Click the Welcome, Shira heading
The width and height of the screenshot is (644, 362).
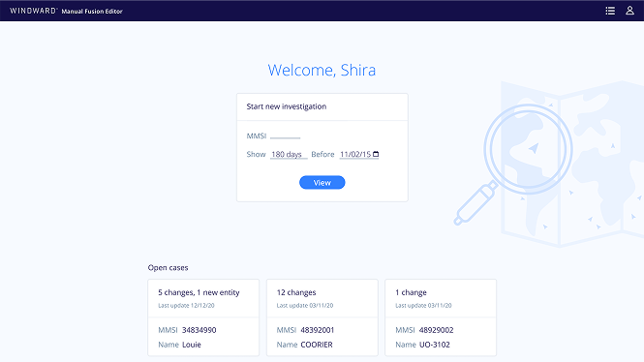click(x=322, y=71)
